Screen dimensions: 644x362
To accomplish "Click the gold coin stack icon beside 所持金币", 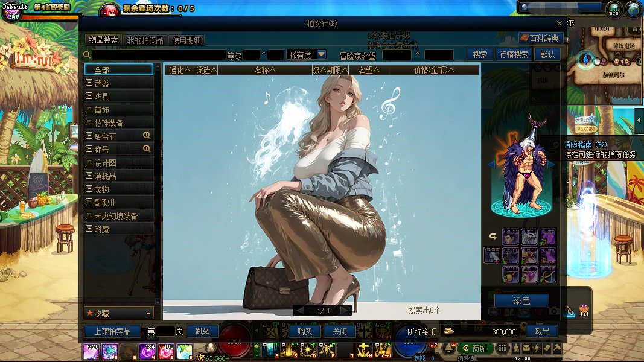I will 449,331.
